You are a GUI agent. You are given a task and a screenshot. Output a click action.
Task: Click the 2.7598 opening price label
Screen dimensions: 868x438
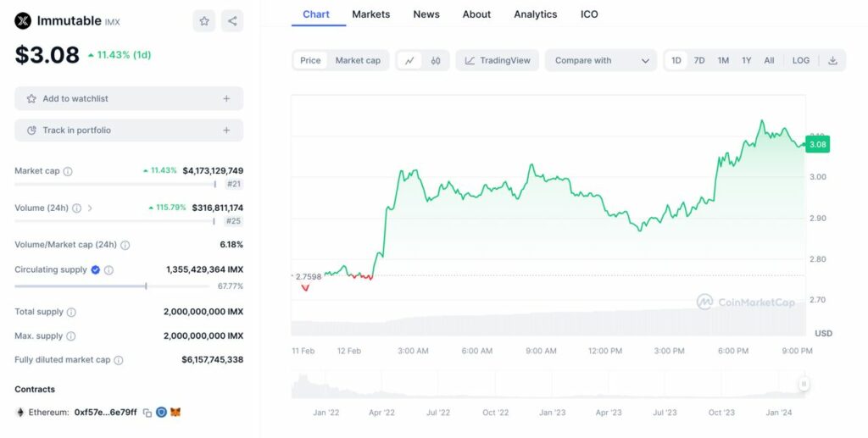coord(308,276)
